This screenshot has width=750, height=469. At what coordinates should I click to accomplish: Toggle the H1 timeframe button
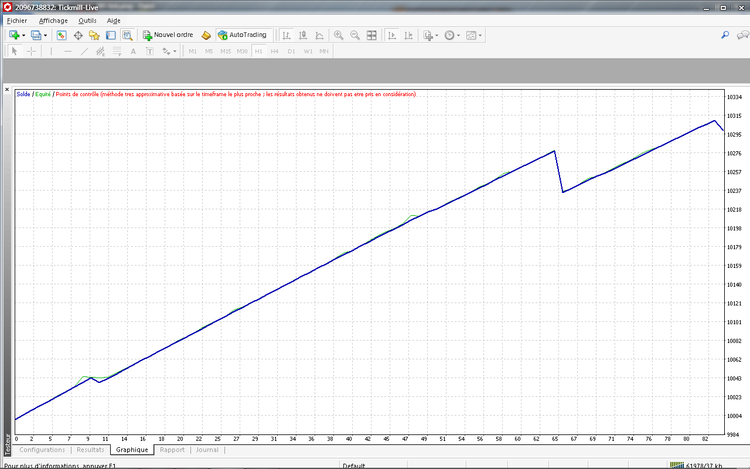259,51
